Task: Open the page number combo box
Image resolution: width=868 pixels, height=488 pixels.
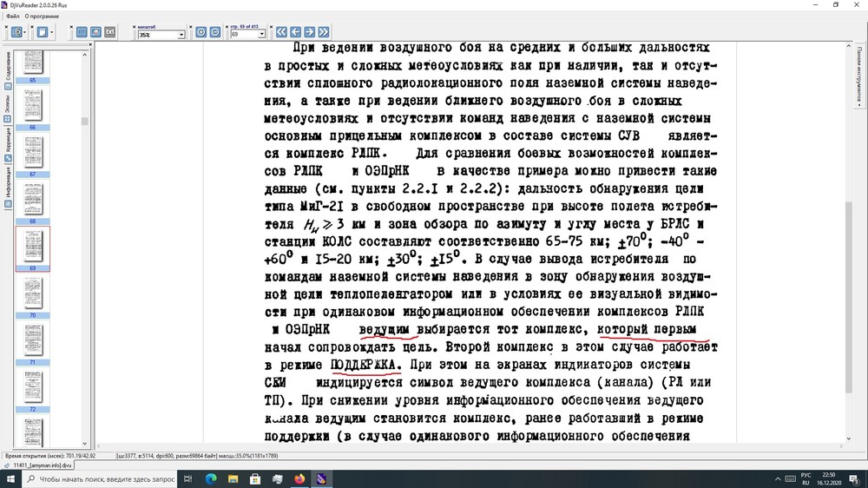Action: click(x=248, y=35)
